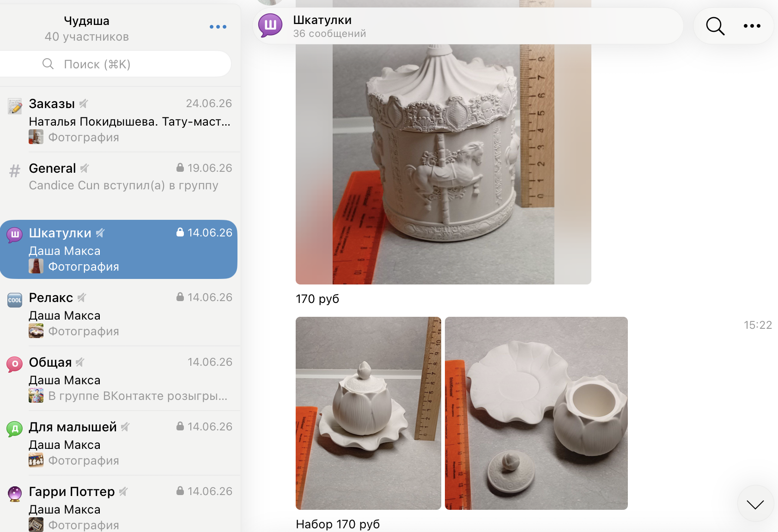Image resolution: width=778 pixels, height=532 pixels.
Task: Click the '36 сообщений' message count
Action: (x=329, y=33)
